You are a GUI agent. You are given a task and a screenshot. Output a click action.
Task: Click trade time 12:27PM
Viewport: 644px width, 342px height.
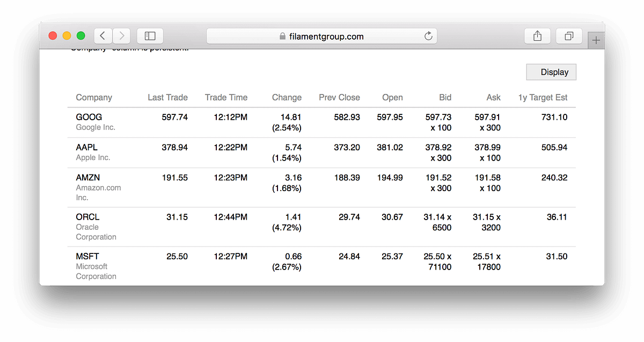point(231,256)
